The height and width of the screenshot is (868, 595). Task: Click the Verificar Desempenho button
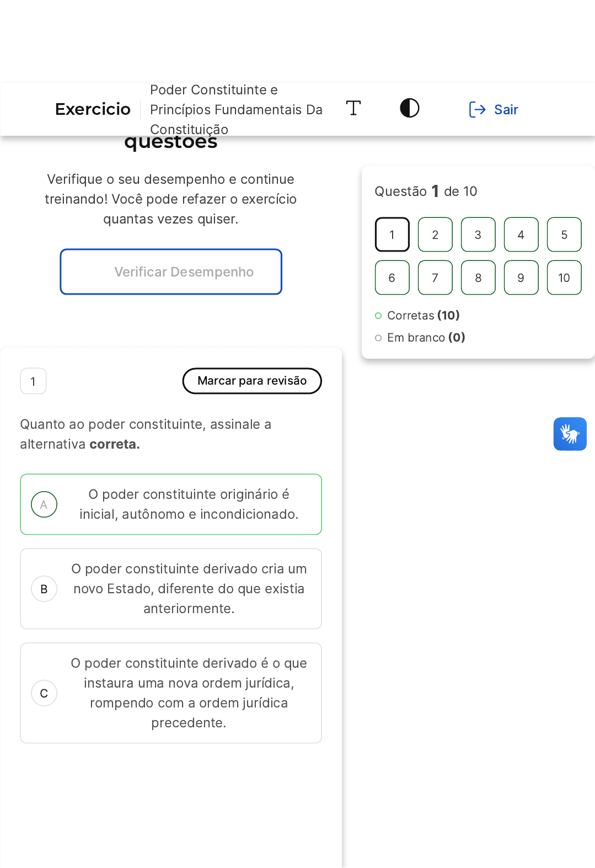[171, 271]
